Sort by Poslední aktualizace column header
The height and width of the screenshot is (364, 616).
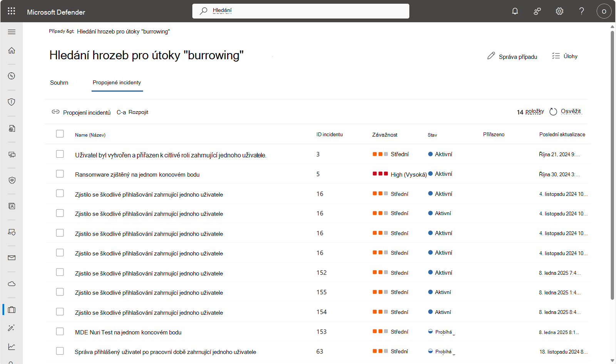(562, 134)
